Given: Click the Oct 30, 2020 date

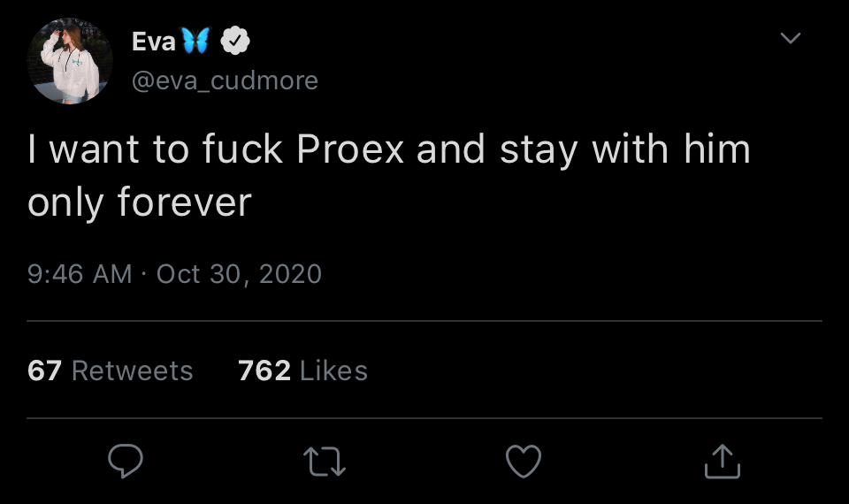Looking at the screenshot, I should pos(239,274).
